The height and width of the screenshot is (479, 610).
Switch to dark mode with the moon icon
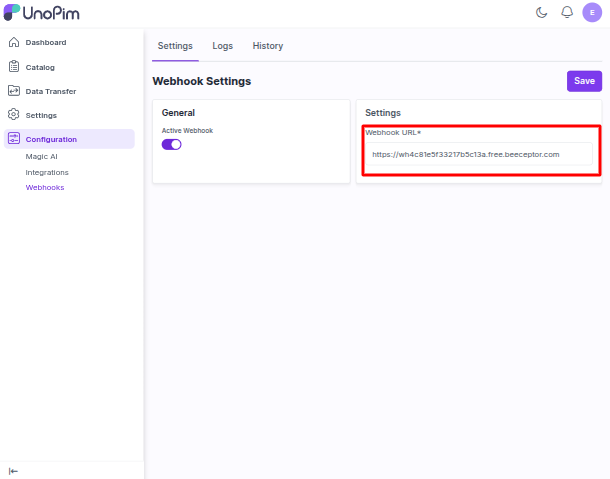click(x=542, y=12)
